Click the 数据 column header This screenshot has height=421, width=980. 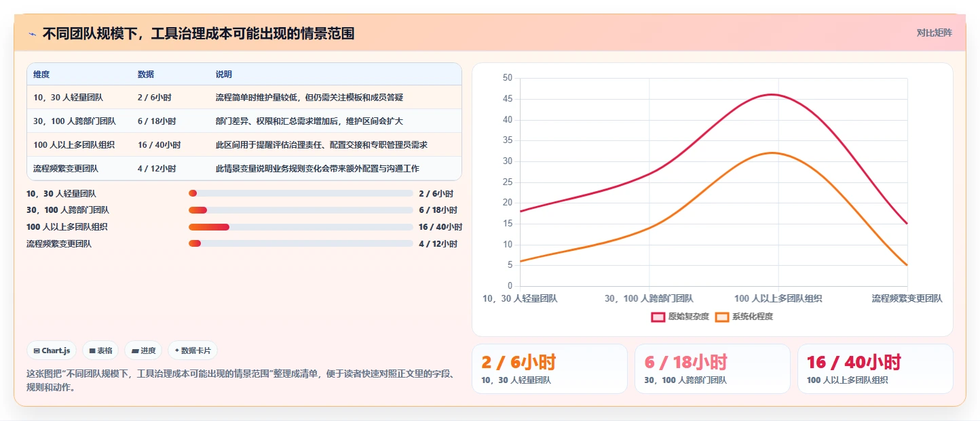(146, 74)
